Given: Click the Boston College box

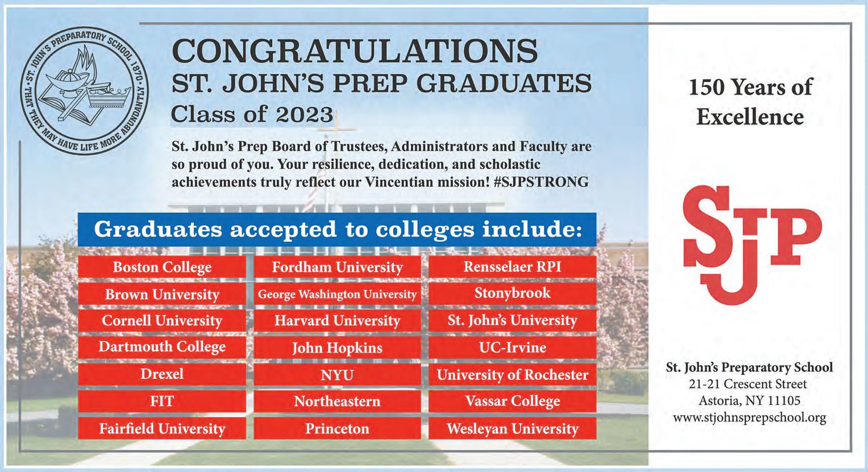Looking at the screenshot, I should (x=162, y=267).
